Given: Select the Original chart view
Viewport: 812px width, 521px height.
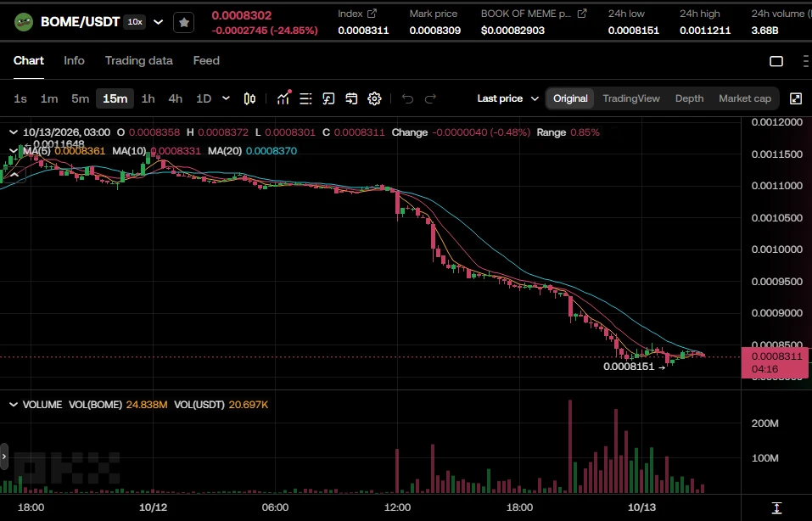Looking at the screenshot, I should (x=570, y=98).
